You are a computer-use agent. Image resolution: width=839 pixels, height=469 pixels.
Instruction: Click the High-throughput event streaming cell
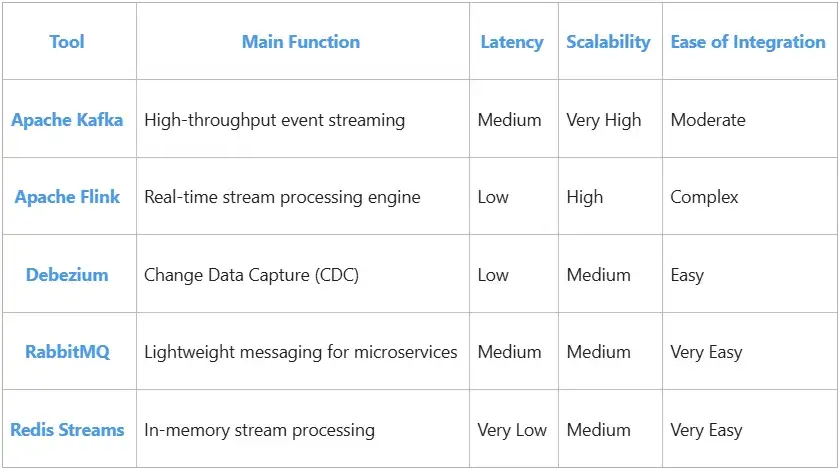pyautogui.click(x=274, y=120)
